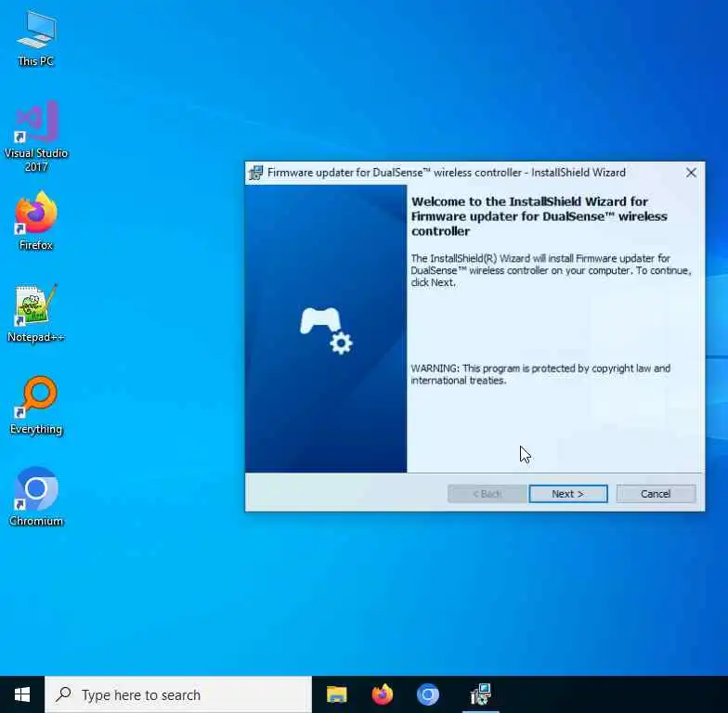728x713 pixels.
Task: Open the This PC desktop icon
Action: [36, 39]
